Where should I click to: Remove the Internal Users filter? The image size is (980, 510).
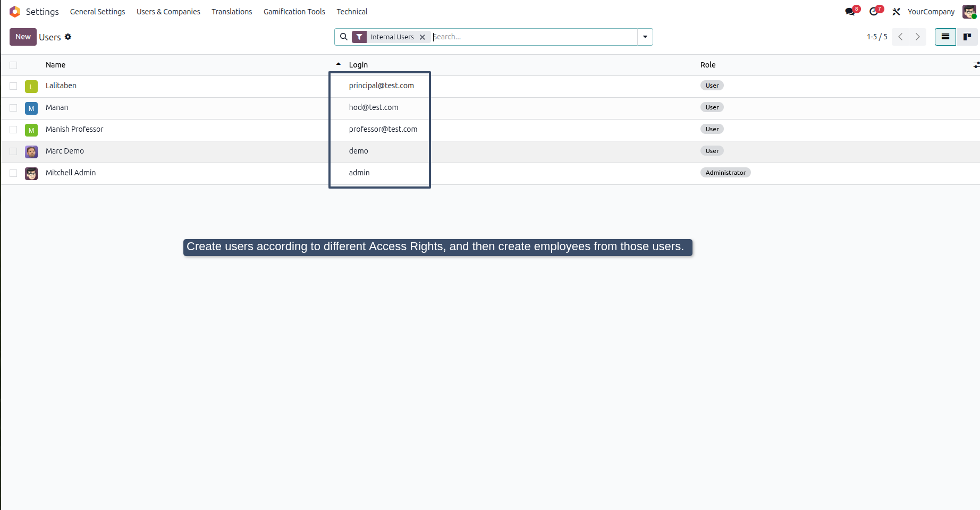(423, 37)
